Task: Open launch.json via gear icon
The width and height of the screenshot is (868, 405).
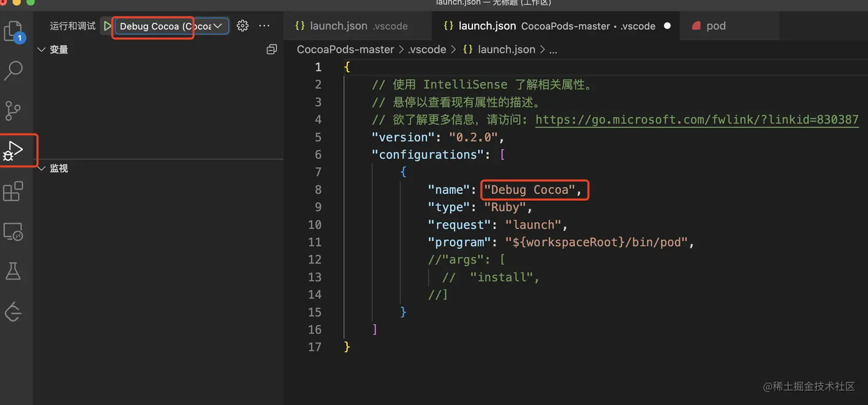Action: point(242,26)
